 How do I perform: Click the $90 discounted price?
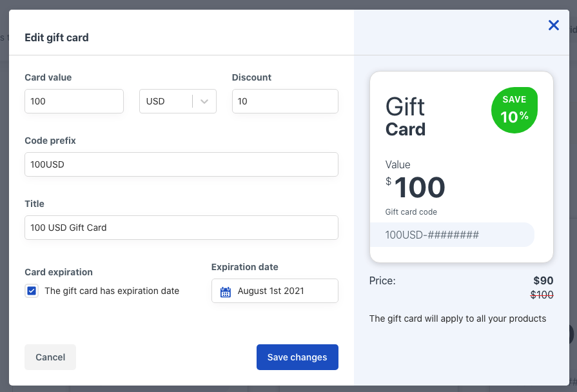point(543,280)
